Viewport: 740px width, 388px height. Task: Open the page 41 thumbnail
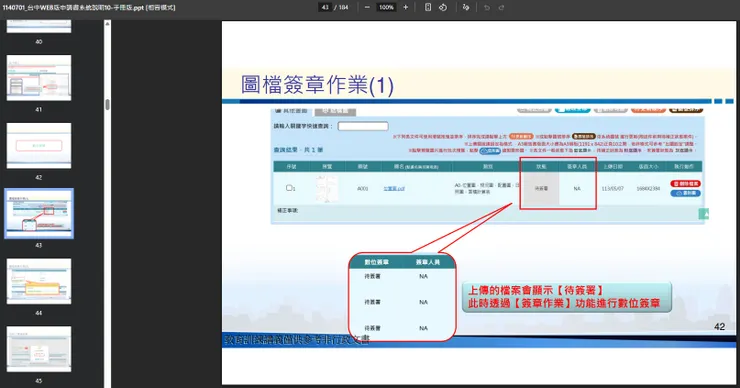coord(39,78)
